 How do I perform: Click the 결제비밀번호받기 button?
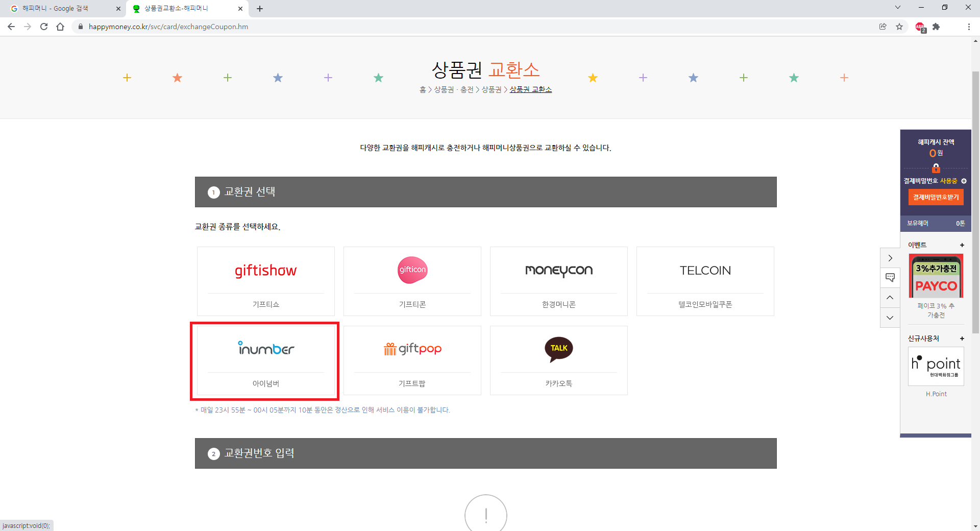tap(936, 197)
